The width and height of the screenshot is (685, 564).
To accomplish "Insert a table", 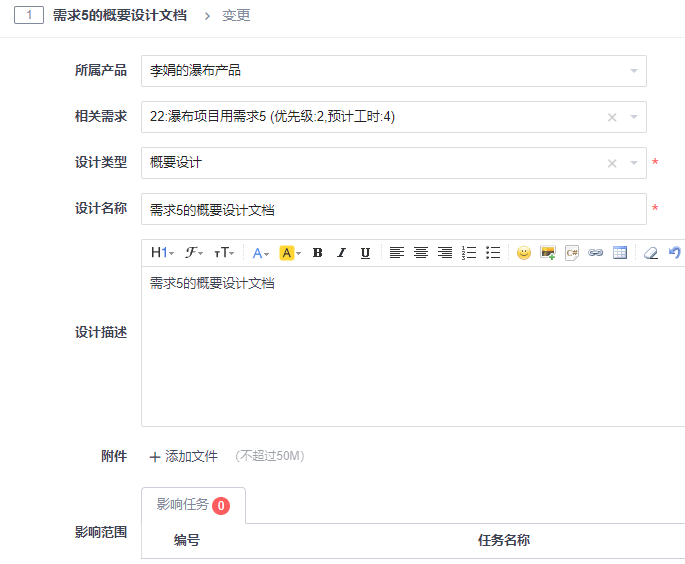I will click(x=620, y=253).
